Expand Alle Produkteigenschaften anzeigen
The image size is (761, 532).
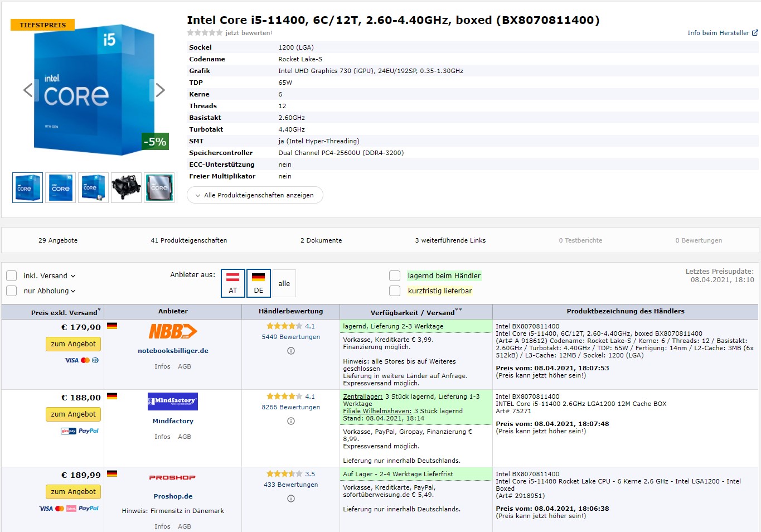[x=255, y=195]
